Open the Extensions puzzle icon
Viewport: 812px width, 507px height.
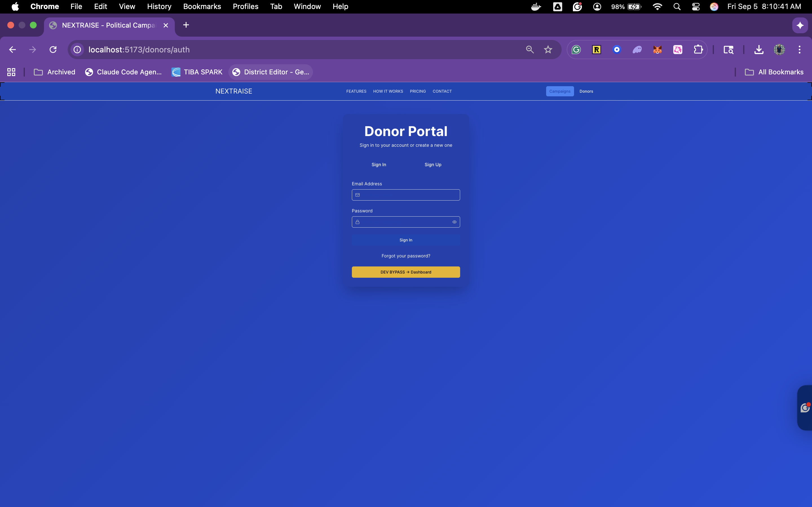click(x=698, y=50)
